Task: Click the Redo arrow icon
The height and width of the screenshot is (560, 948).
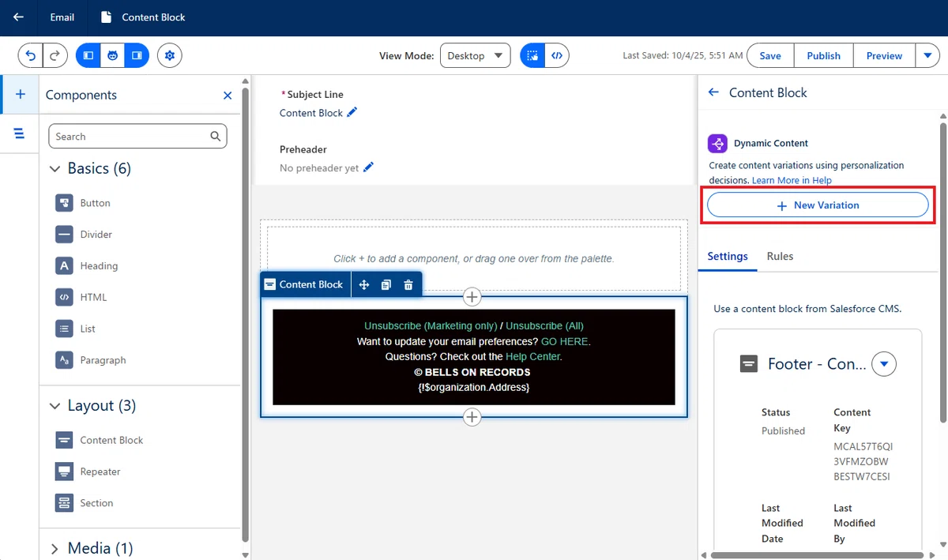Action: [55, 55]
